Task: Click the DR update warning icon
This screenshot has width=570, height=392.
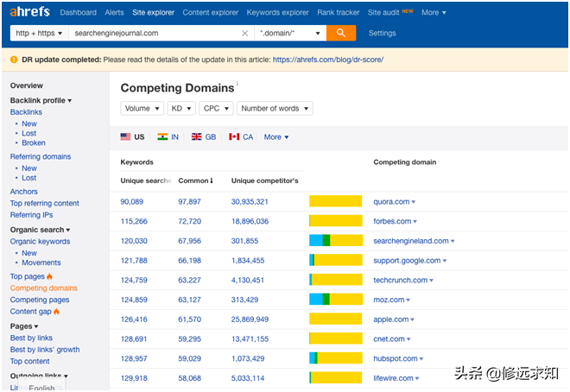Action: pyautogui.click(x=14, y=60)
